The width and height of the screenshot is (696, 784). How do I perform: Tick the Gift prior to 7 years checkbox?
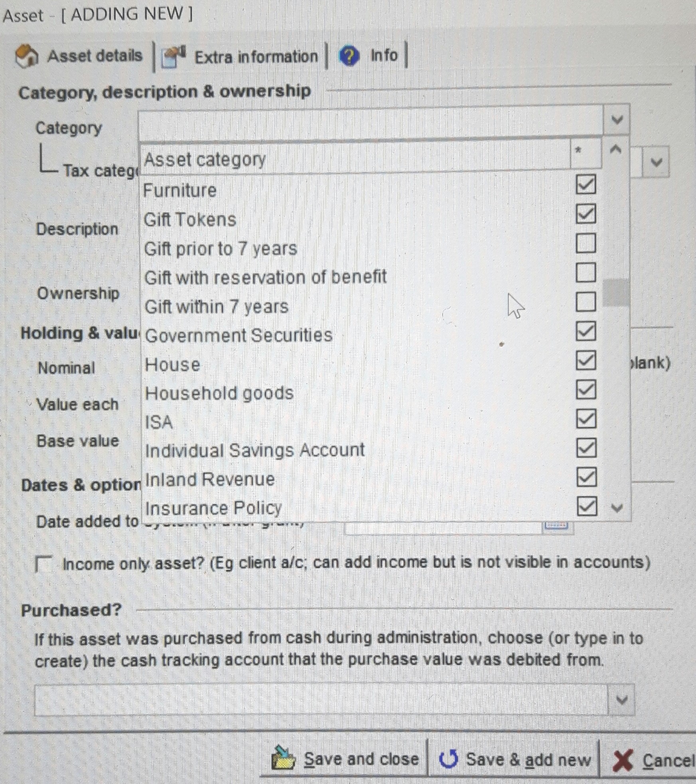pos(586,243)
